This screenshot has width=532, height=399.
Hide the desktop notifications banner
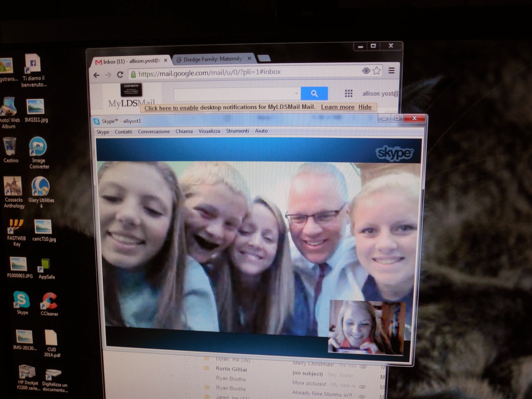click(365, 107)
